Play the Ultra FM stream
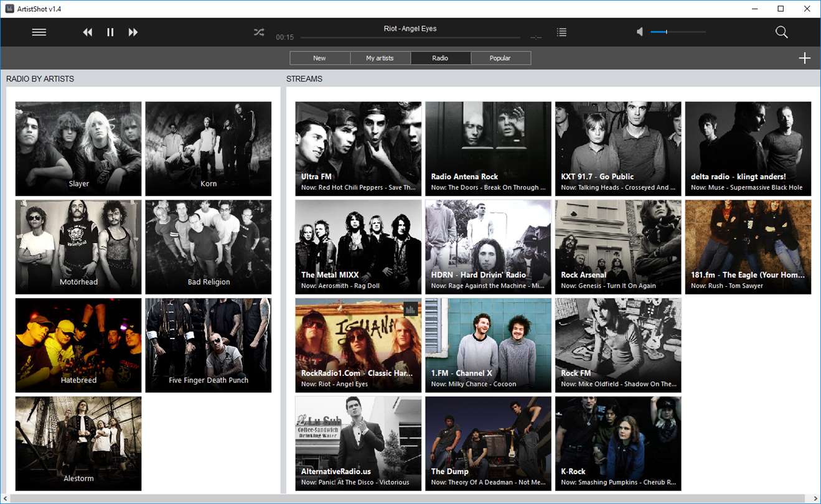This screenshot has height=504, width=821. (x=359, y=149)
